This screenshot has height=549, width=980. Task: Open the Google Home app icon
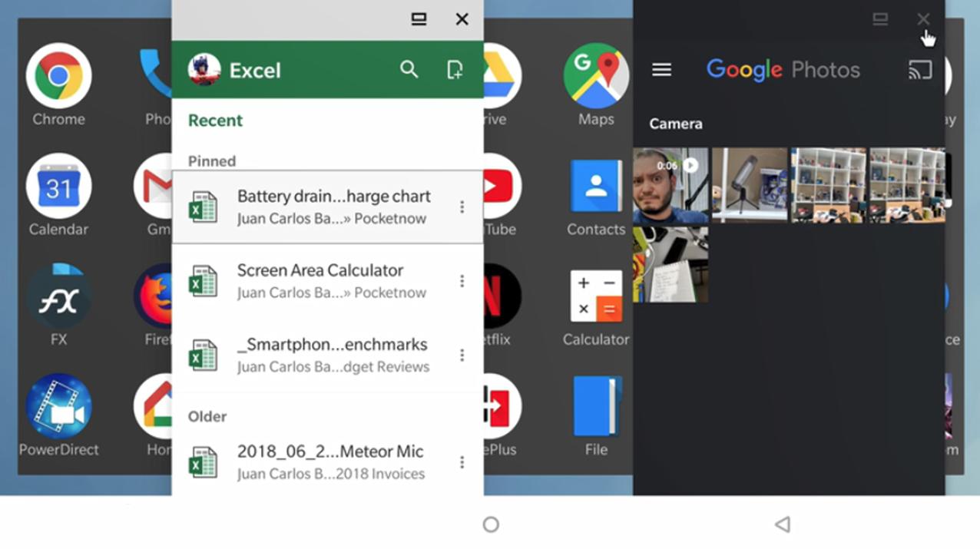click(154, 406)
